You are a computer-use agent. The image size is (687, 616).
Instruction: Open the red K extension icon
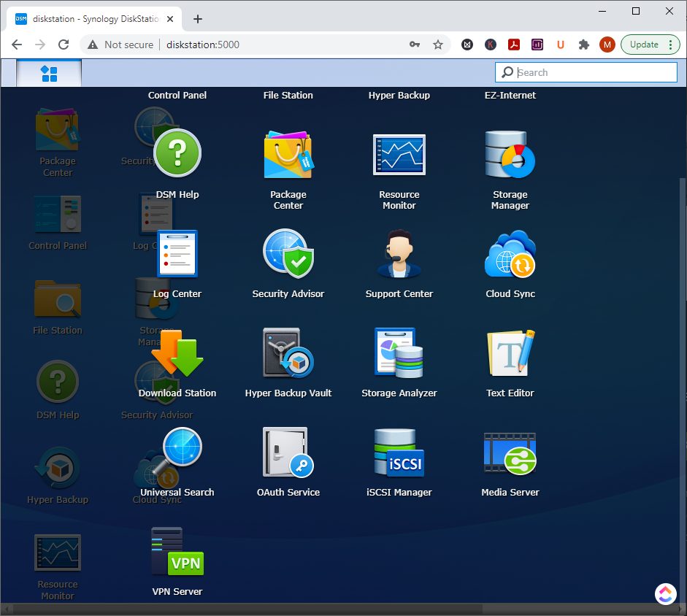tap(491, 45)
